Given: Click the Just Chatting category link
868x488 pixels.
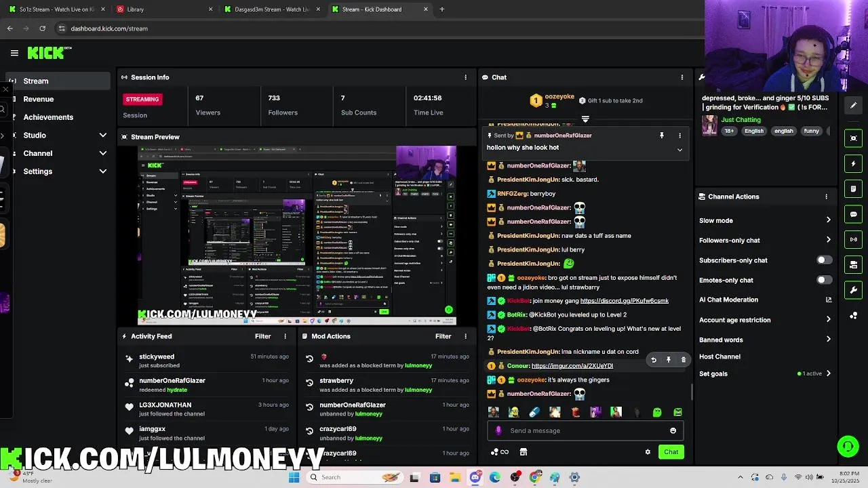Looking at the screenshot, I should 741,120.
